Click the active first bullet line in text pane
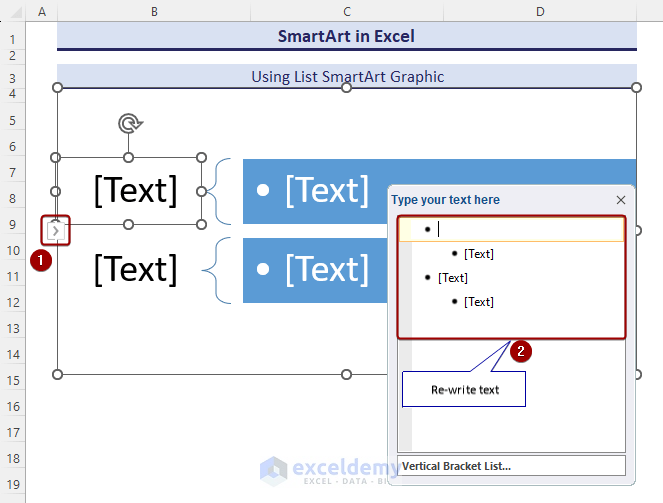Viewport: 663px width, 503px height. coord(512,230)
